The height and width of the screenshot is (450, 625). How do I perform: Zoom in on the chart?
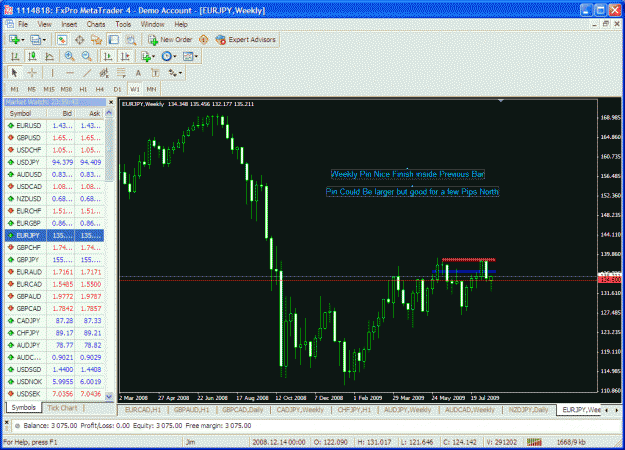click(69, 57)
